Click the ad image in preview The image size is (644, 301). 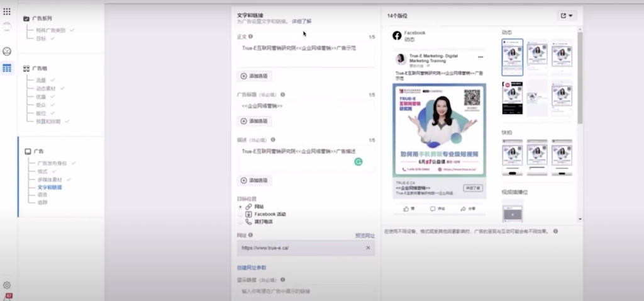click(x=439, y=130)
